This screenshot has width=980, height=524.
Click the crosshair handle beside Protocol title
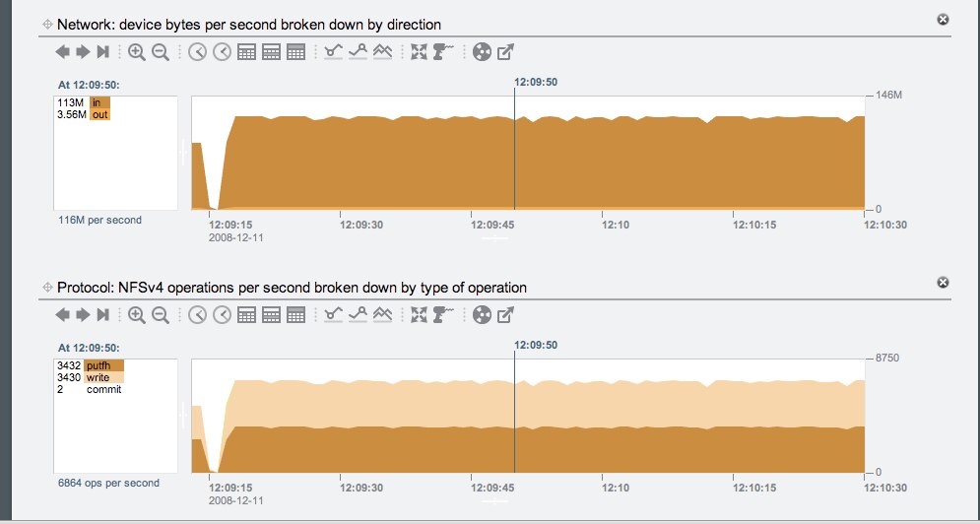[x=46, y=288]
